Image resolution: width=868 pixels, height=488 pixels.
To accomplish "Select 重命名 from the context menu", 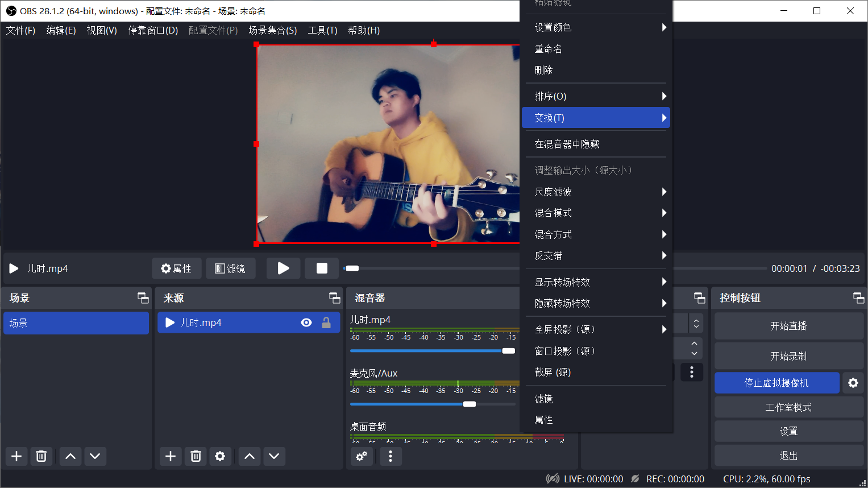I will click(x=549, y=49).
